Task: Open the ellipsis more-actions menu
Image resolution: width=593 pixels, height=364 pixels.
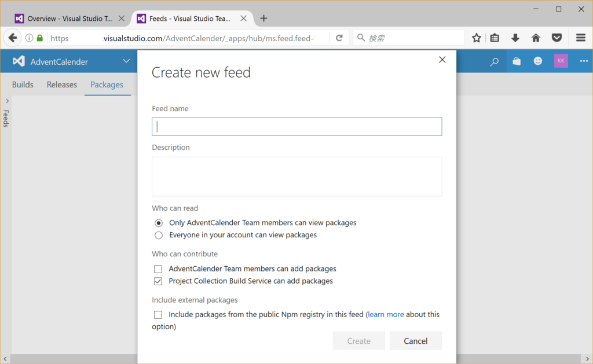Action: point(584,61)
